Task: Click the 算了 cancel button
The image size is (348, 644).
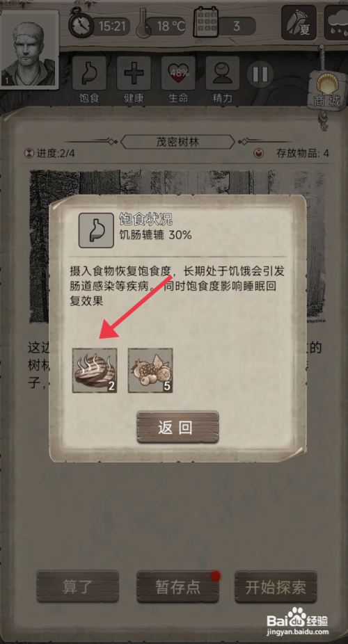Action: pos(78,586)
